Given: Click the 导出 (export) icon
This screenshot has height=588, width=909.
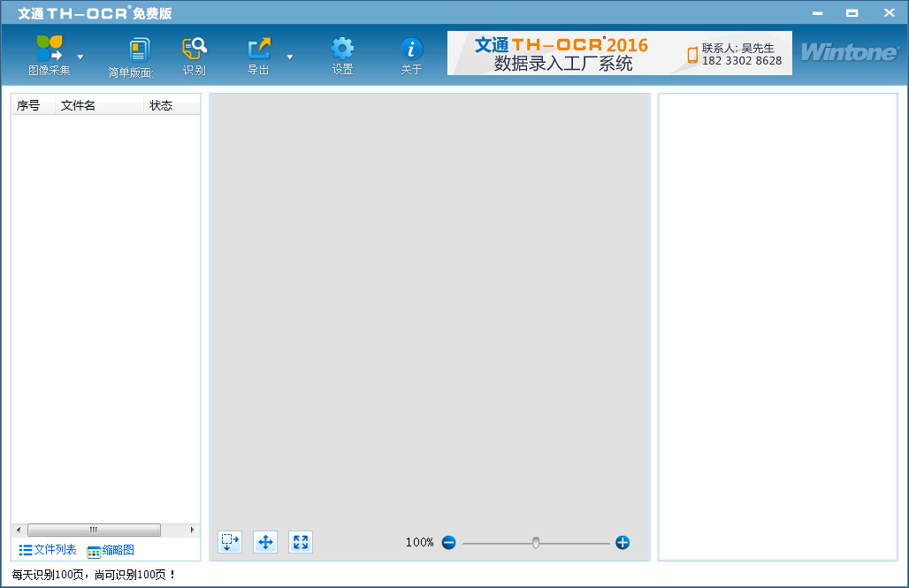Looking at the screenshot, I should point(258,55).
